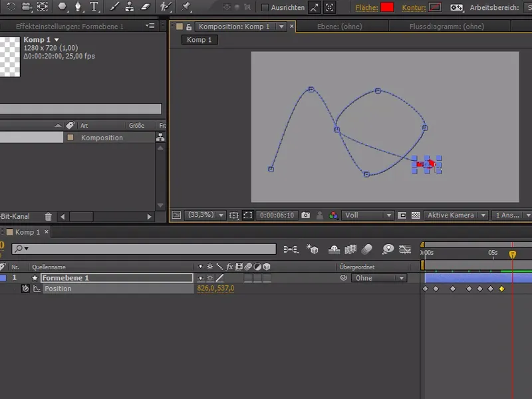Select the Text tool
The width and height of the screenshot is (532, 399).
click(x=94, y=7)
